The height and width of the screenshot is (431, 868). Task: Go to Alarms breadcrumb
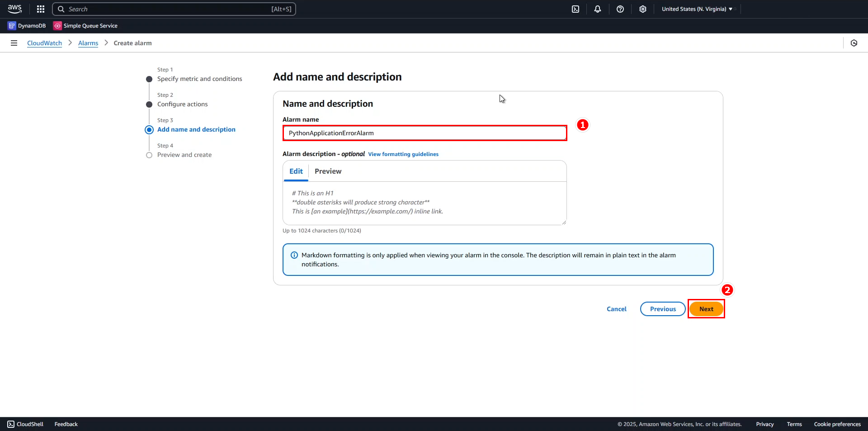coord(88,43)
